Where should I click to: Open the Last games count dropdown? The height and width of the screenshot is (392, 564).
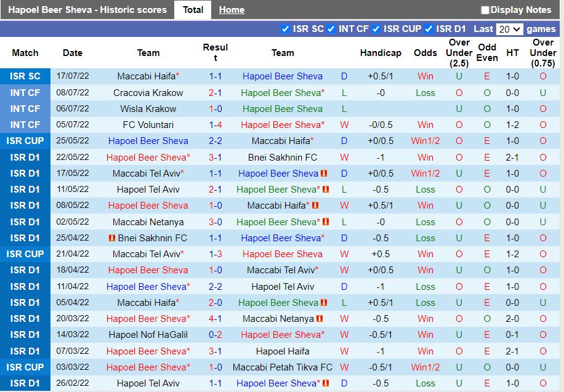[x=510, y=28]
